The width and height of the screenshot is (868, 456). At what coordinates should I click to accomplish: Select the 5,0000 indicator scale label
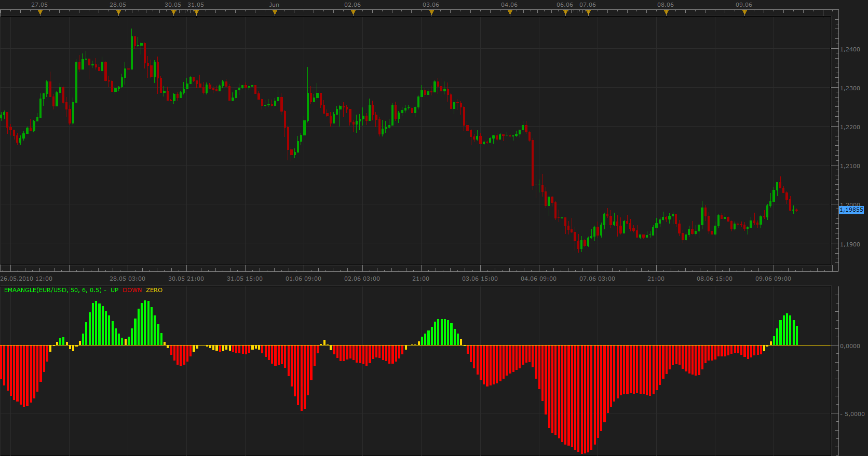(x=855, y=414)
